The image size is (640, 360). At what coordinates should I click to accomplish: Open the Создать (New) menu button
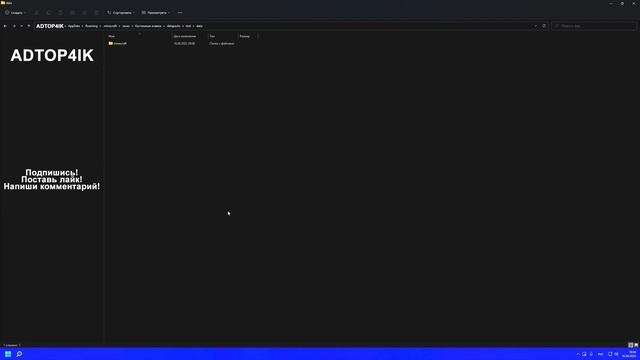click(x=15, y=13)
